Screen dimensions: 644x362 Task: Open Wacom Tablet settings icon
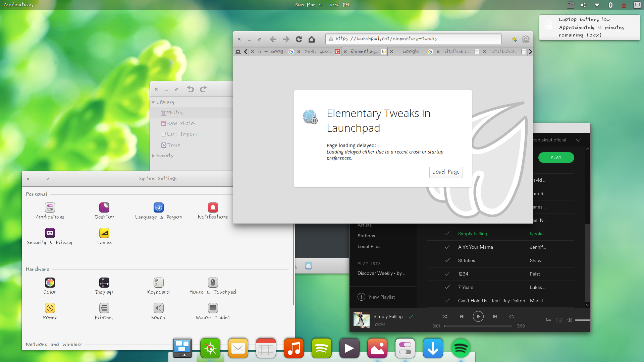tap(213, 308)
